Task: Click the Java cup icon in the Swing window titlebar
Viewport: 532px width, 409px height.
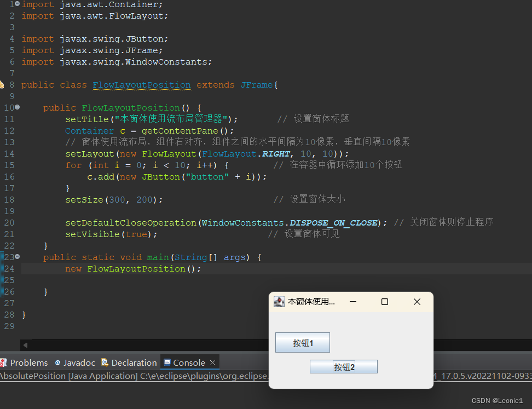Action: tap(279, 302)
